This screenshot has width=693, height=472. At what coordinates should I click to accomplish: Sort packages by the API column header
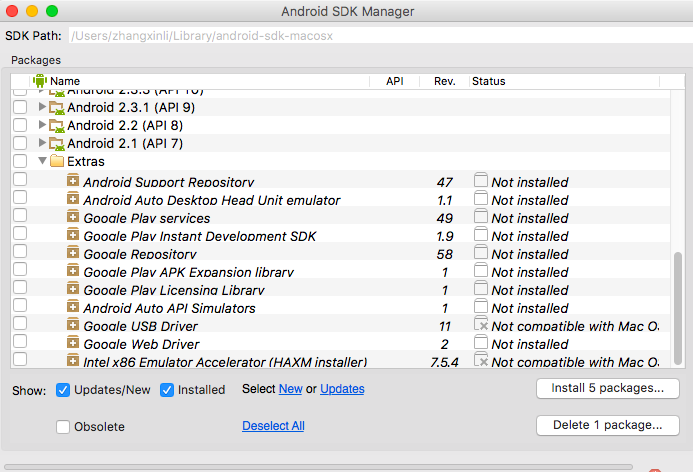click(x=394, y=81)
